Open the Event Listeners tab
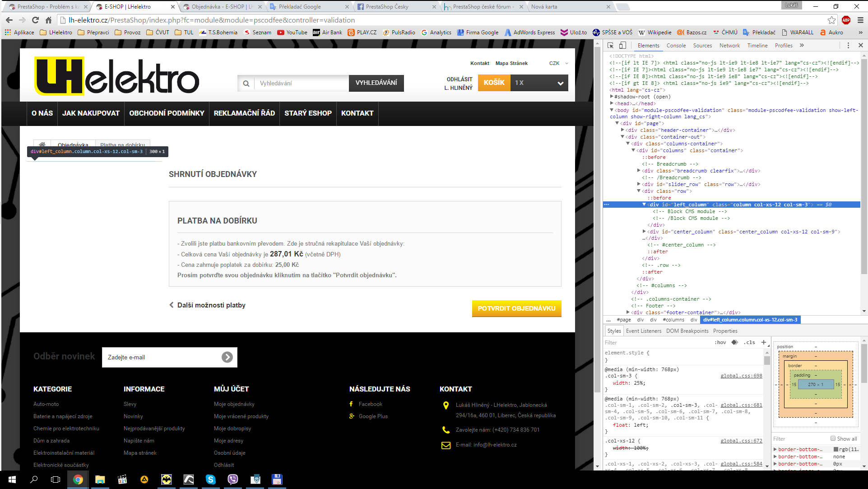 point(643,331)
